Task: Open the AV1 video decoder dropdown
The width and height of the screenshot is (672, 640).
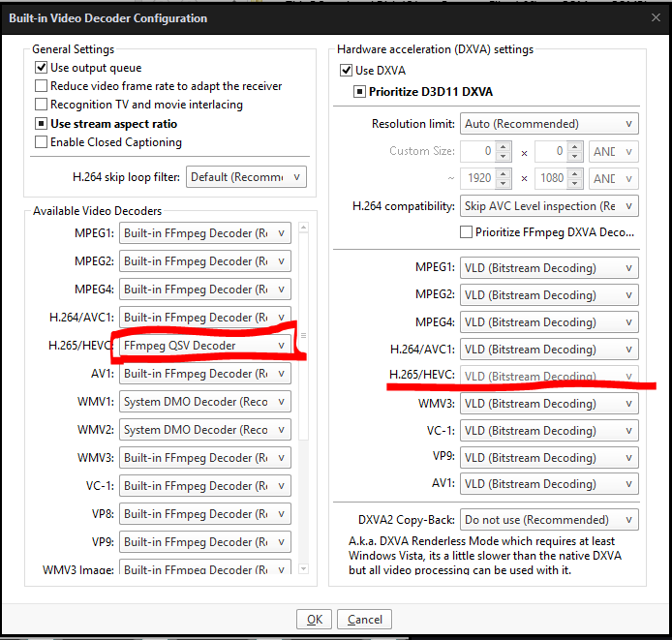Action: pyautogui.click(x=205, y=374)
